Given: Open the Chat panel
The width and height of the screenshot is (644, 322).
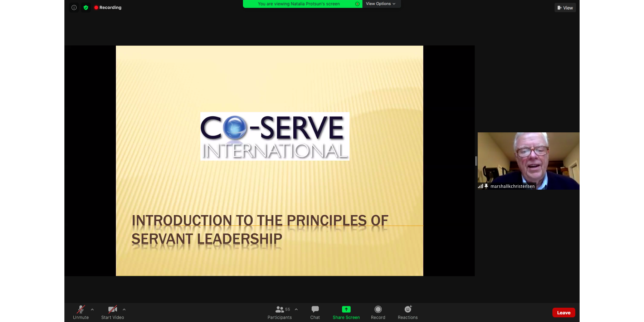Looking at the screenshot, I should [315, 312].
